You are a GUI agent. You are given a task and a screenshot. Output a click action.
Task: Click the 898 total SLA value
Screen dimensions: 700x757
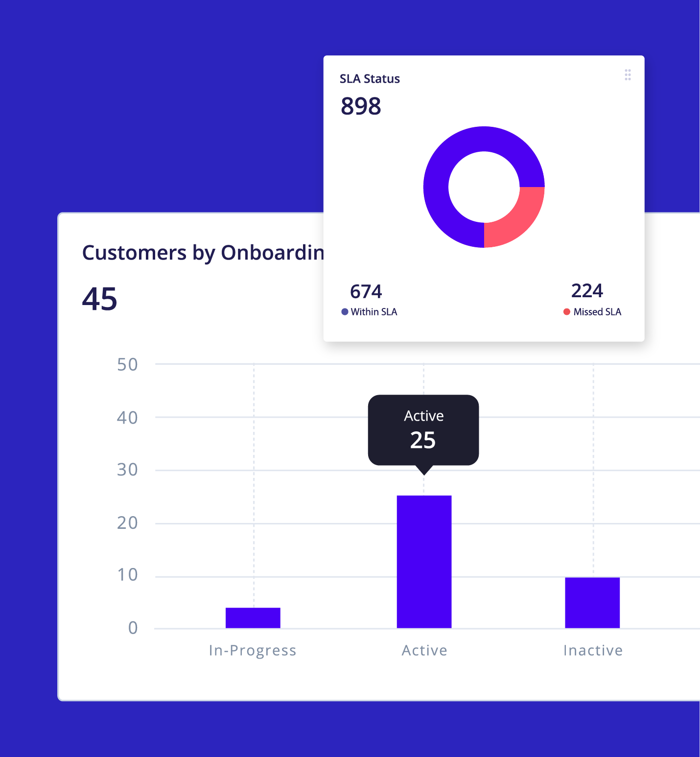click(x=361, y=106)
